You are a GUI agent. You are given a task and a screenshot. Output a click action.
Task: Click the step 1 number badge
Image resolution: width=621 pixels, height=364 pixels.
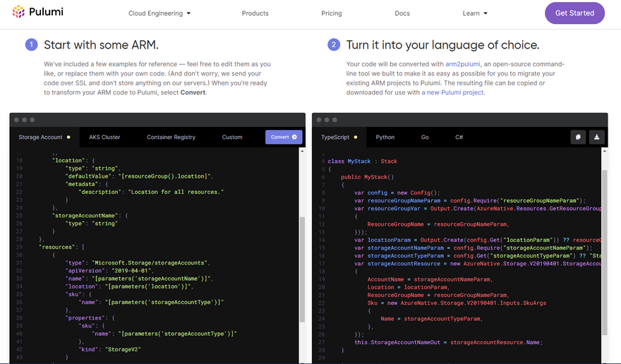pyautogui.click(x=31, y=45)
